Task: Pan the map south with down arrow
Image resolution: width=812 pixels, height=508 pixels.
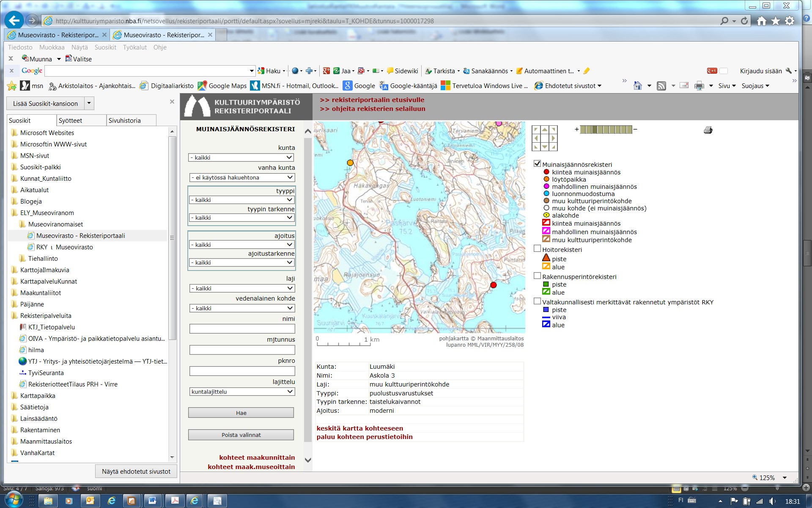Action: tap(545, 147)
